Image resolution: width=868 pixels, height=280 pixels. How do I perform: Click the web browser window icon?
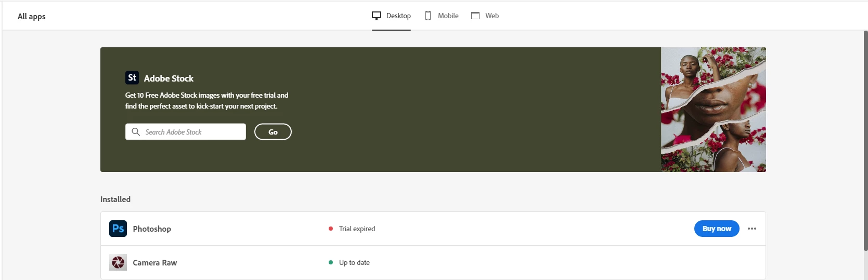pos(475,16)
